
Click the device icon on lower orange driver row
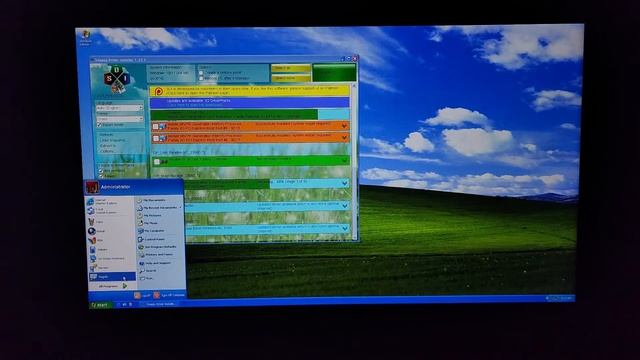pos(162,139)
